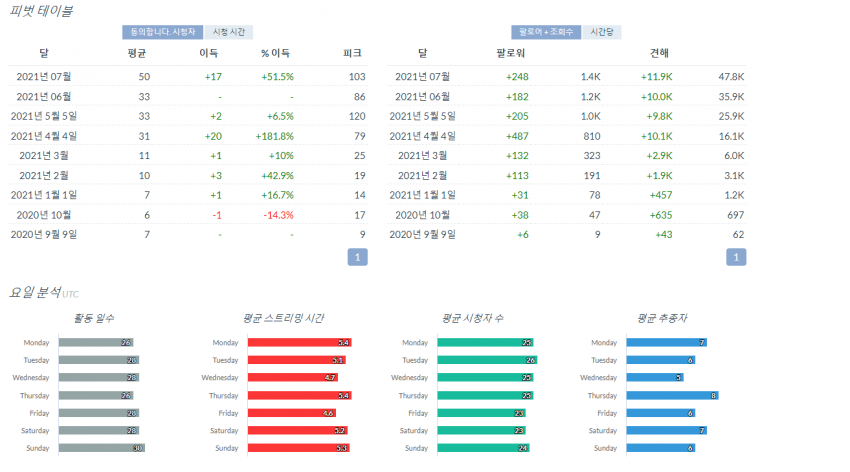850x472 pixels.
Task: Click the 활동 일수 chart title
Action: coord(94,318)
